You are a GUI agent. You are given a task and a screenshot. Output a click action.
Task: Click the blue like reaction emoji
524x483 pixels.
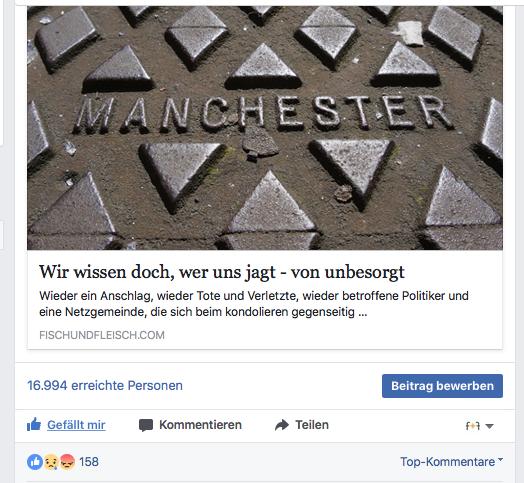pos(35,462)
